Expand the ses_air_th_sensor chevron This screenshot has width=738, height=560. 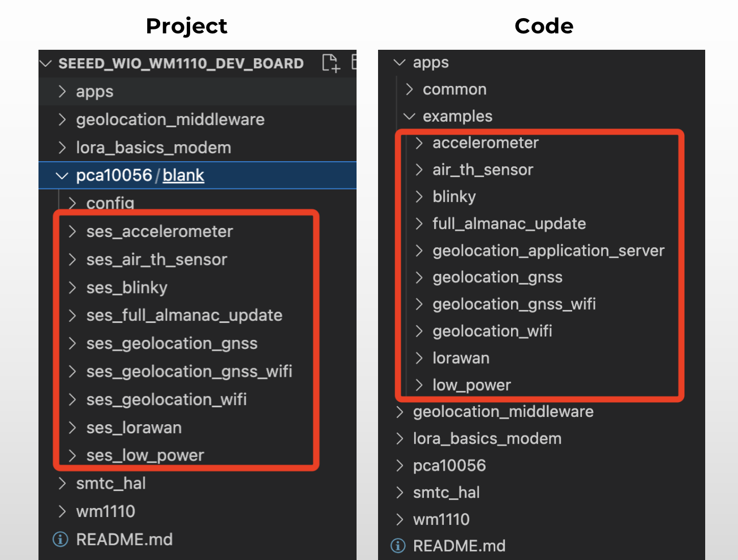[x=72, y=260]
